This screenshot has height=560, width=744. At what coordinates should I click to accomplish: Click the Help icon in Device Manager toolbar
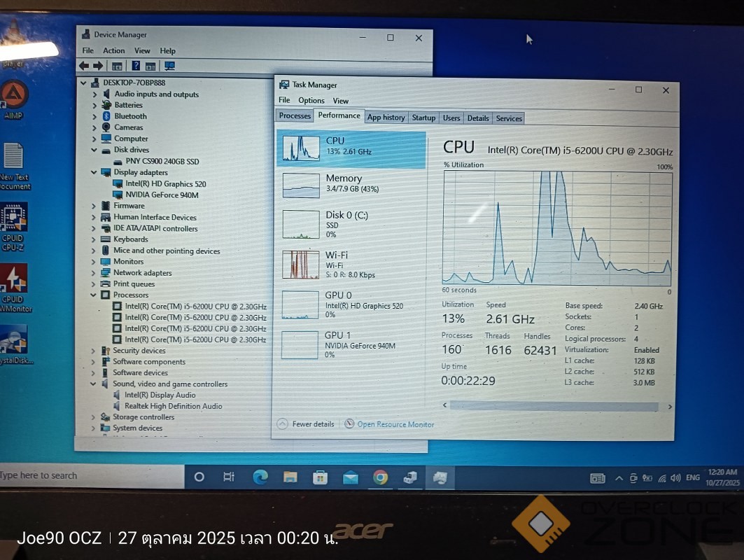[x=136, y=66]
